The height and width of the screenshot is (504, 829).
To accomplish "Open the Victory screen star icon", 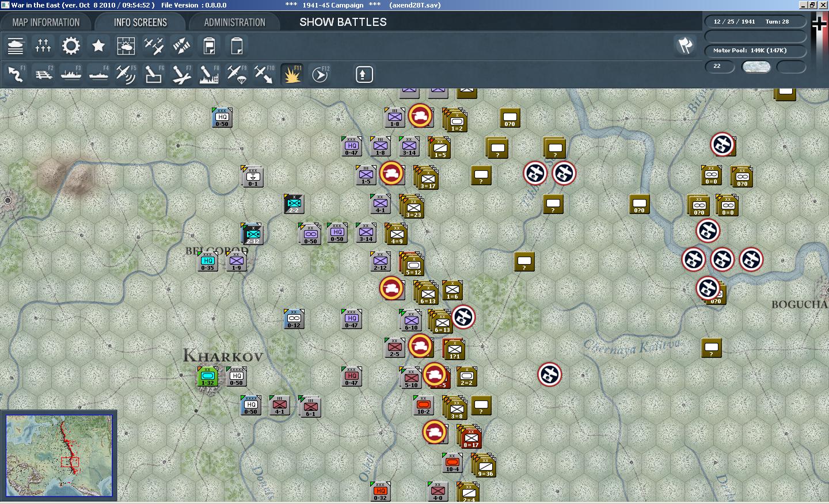I will (98, 46).
